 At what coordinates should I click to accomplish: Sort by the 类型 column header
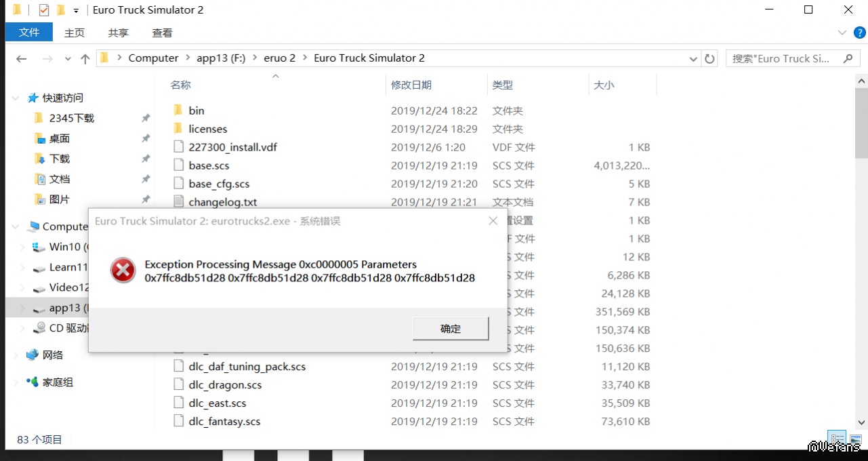(503, 85)
